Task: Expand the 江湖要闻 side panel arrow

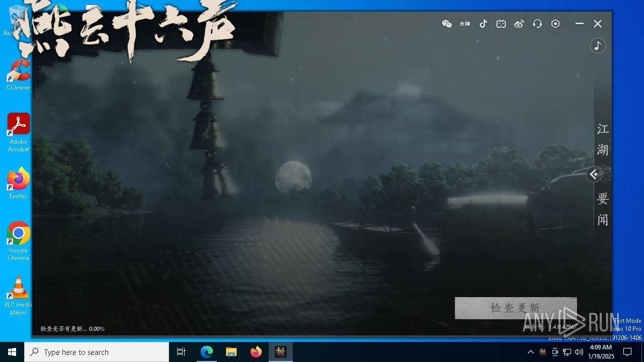Action: click(594, 174)
